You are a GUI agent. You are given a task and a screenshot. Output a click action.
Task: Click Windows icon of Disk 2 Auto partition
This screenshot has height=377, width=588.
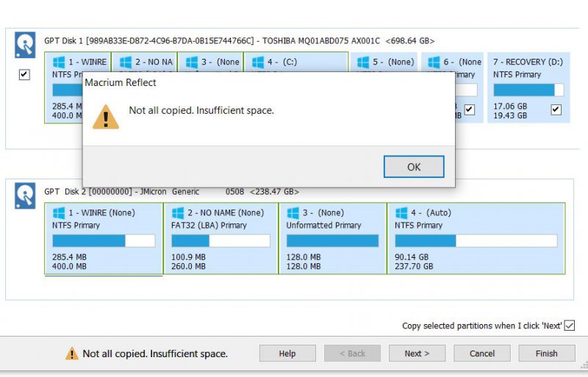point(401,213)
